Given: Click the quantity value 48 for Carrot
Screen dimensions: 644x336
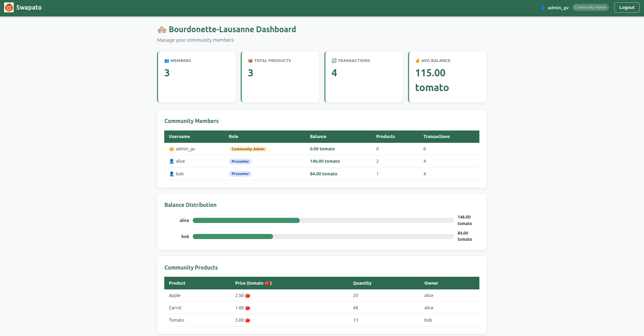Looking at the screenshot, I should [355, 308].
